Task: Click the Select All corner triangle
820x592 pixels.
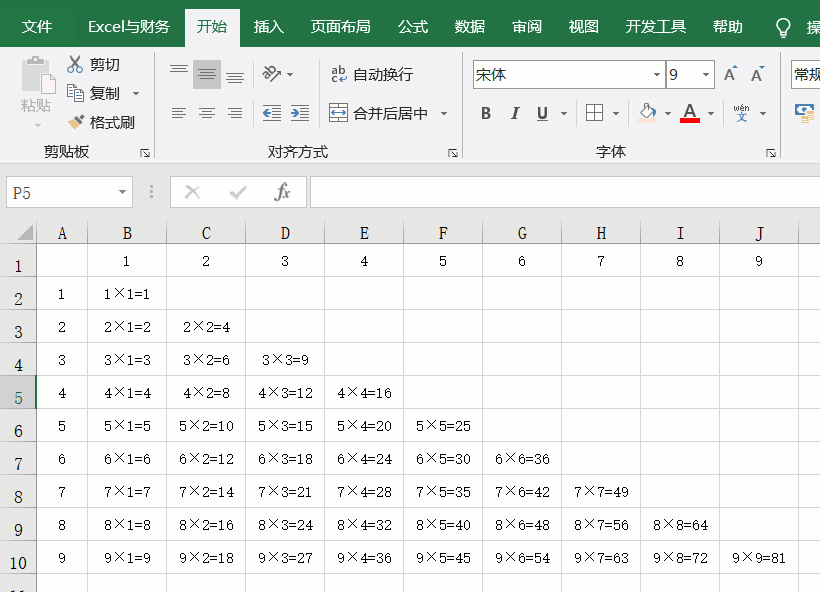Action: [x=25, y=233]
